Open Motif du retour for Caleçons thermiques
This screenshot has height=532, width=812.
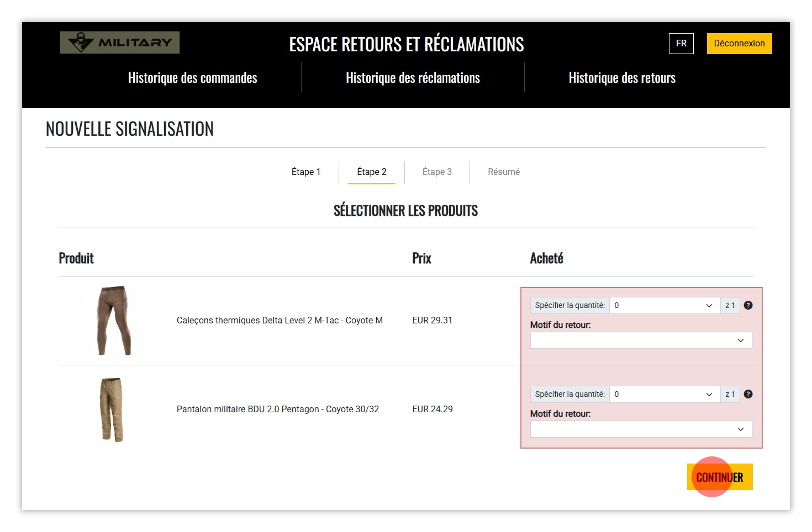[641, 341]
